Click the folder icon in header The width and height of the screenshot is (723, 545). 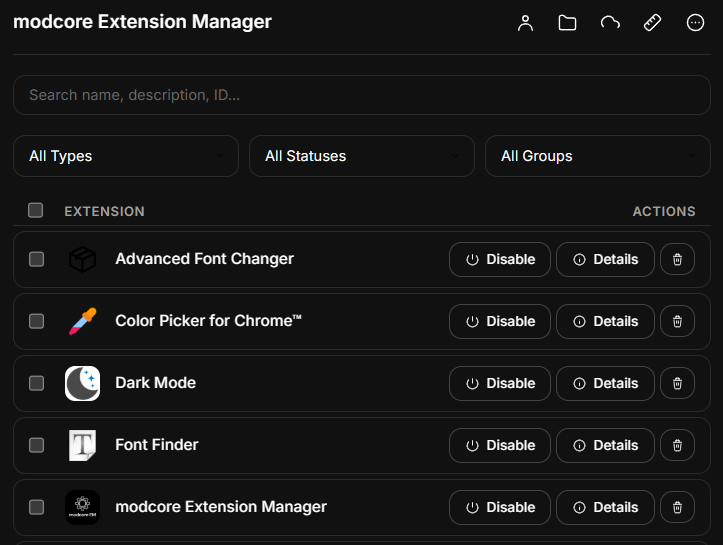568,23
